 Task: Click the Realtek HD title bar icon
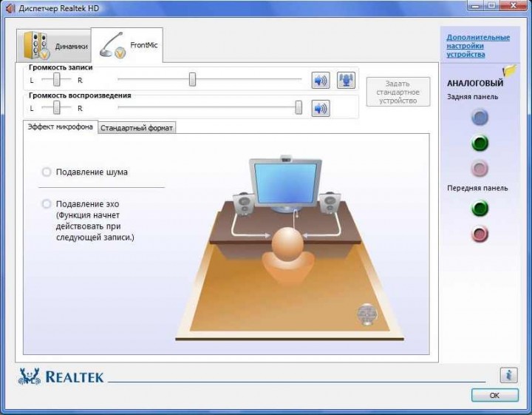tap(10, 8)
